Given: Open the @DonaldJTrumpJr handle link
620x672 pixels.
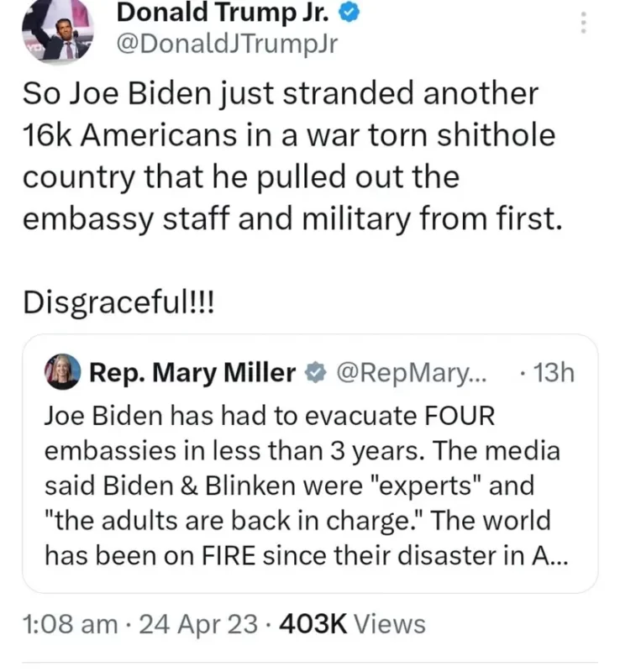Looking at the screenshot, I should pyautogui.click(x=223, y=44).
